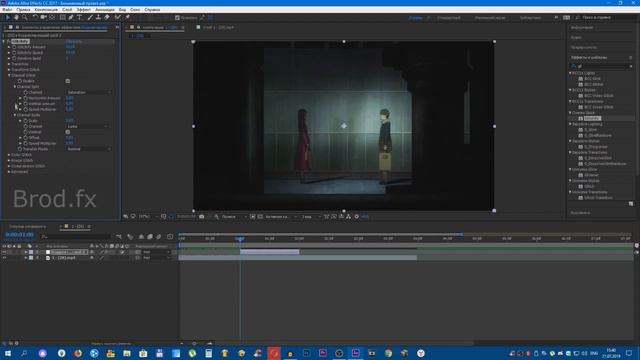The width and height of the screenshot is (640, 360).
Task: Open the Эффект menu
Action: point(84,9)
